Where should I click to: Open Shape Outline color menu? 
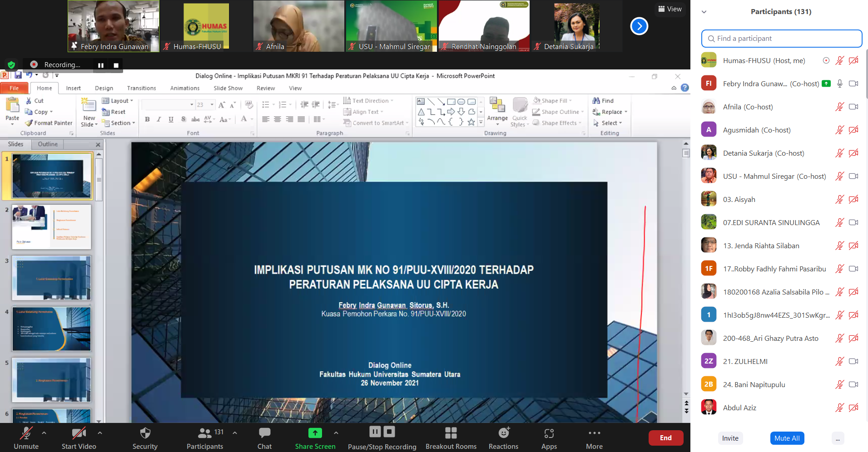558,112
